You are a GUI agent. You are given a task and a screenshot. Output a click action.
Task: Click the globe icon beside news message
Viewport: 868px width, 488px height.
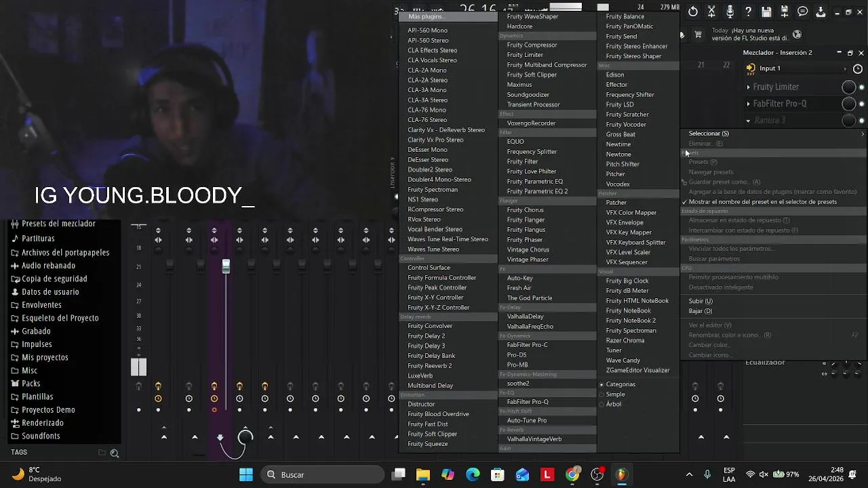[x=797, y=35]
